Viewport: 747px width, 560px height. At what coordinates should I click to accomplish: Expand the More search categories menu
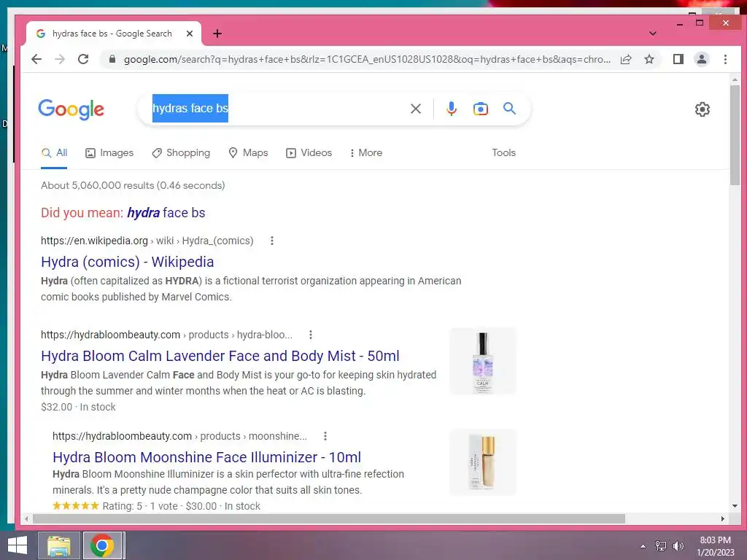(366, 153)
